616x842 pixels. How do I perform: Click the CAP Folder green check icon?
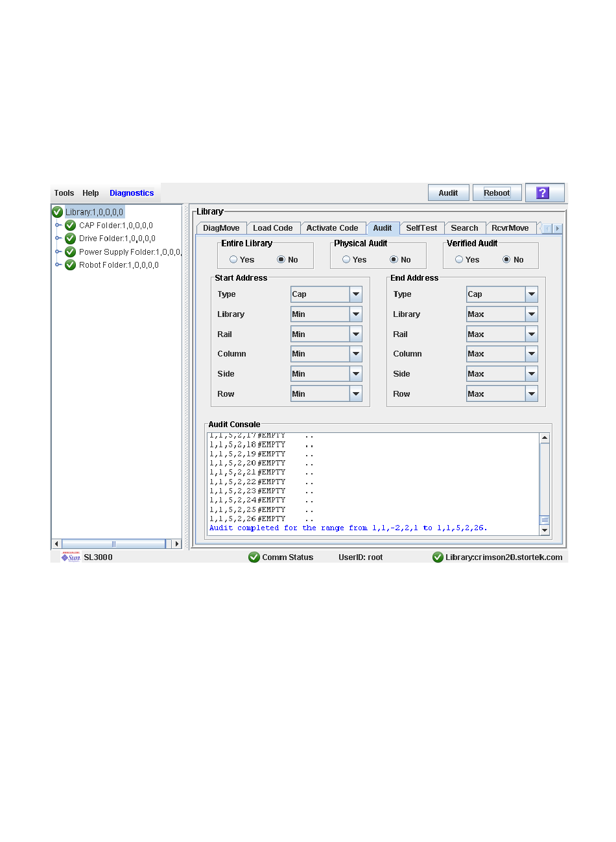point(71,226)
